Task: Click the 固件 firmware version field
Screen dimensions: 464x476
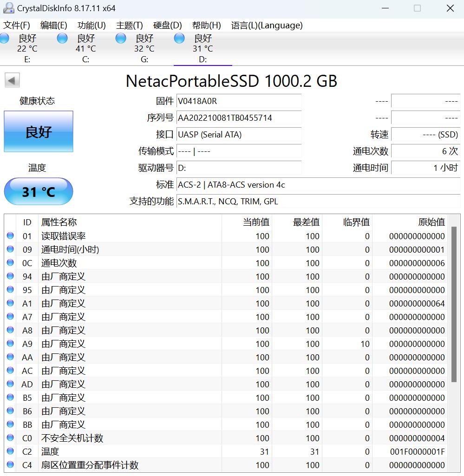Action: click(239, 101)
